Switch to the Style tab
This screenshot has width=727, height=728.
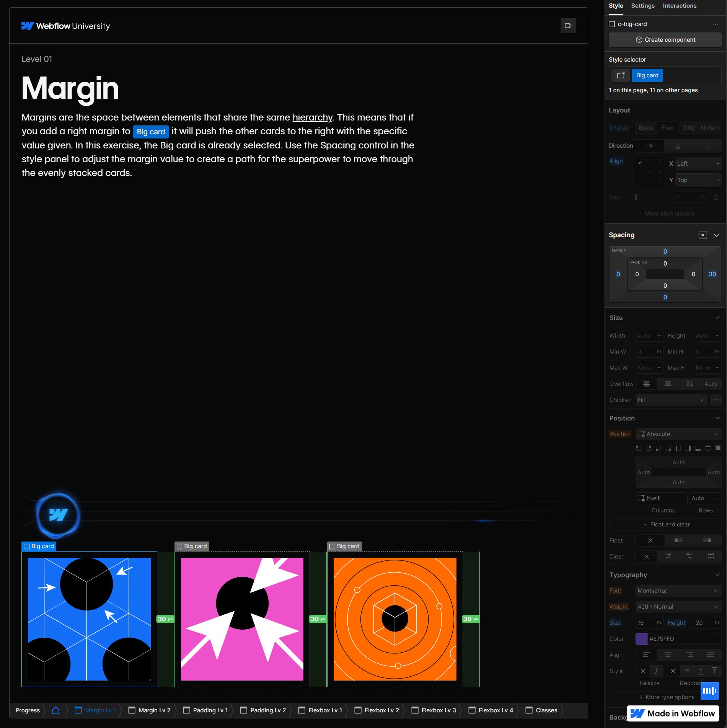[x=616, y=6]
